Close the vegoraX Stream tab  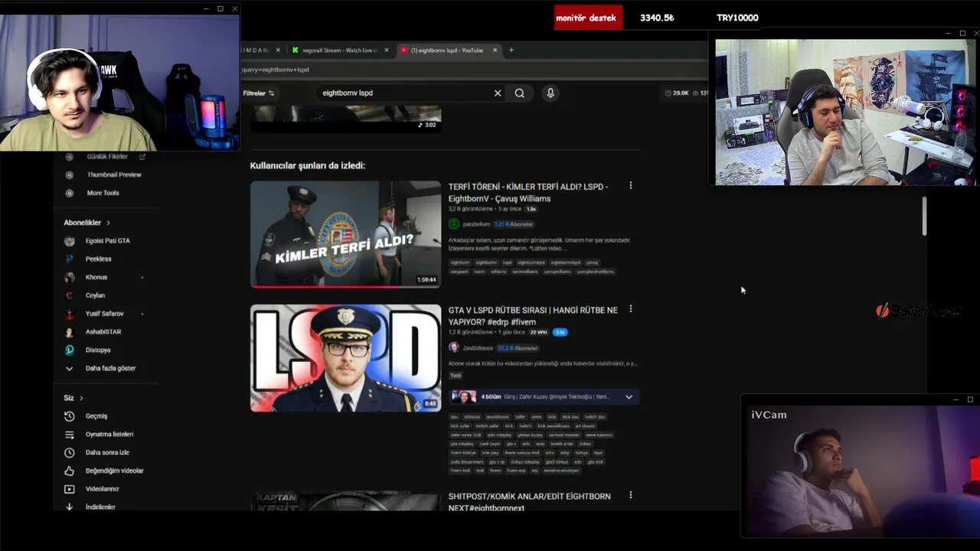pyautogui.click(x=386, y=50)
